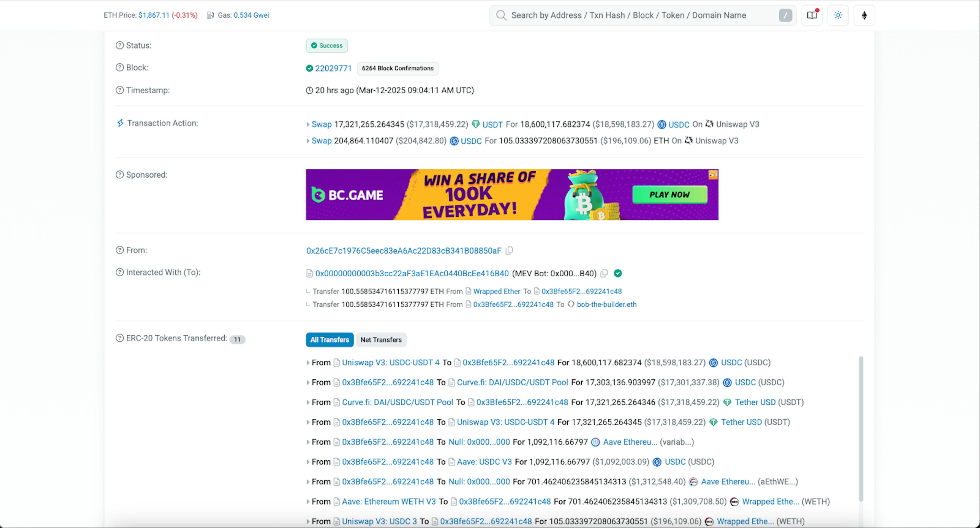Click the Ethereum network selector icon

click(x=864, y=15)
